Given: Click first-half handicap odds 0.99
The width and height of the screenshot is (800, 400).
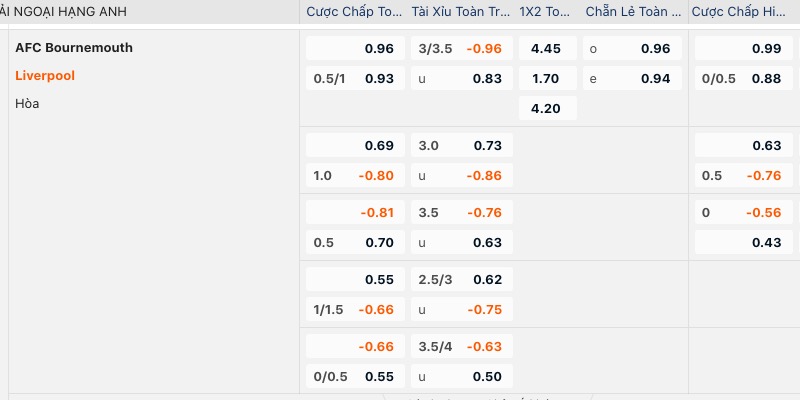Looking at the screenshot, I should [744, 48].
